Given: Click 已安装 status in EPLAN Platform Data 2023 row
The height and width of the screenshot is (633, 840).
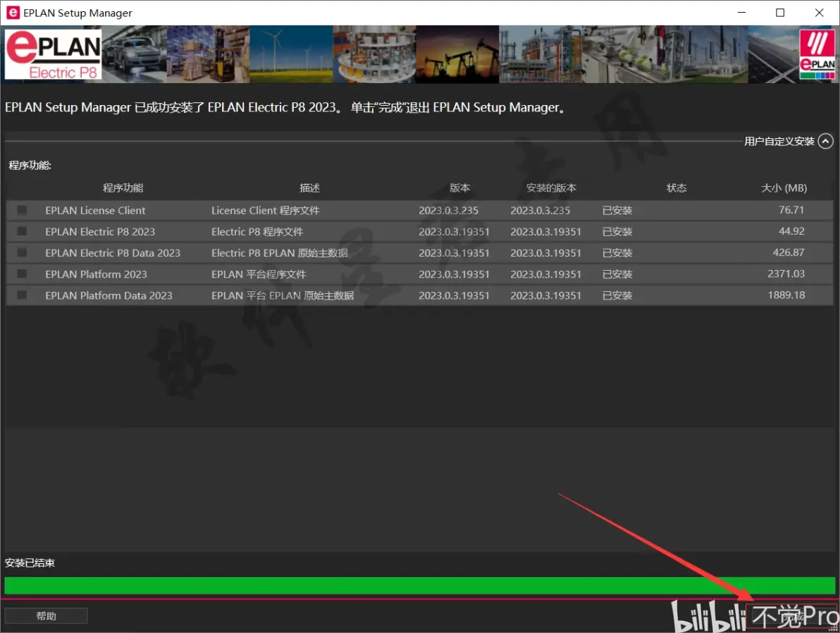Looking at the screenshot, I should tap(617, 295).
